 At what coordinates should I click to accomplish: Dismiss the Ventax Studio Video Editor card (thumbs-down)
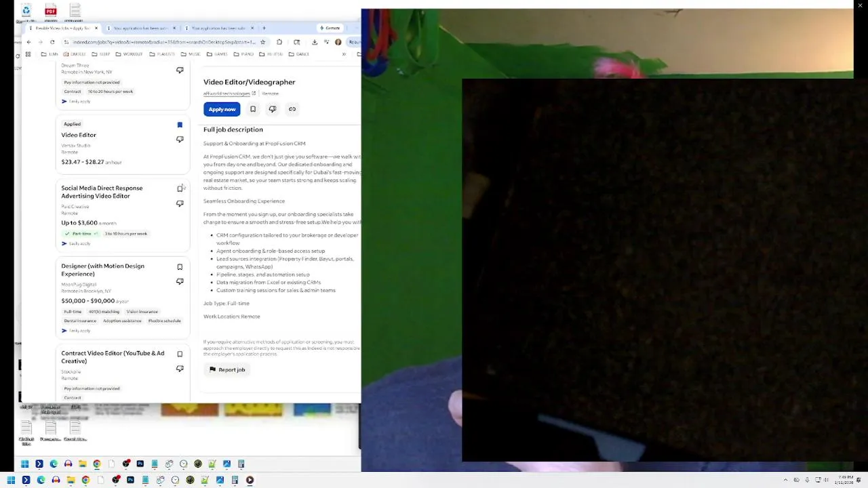coord(180,140)
